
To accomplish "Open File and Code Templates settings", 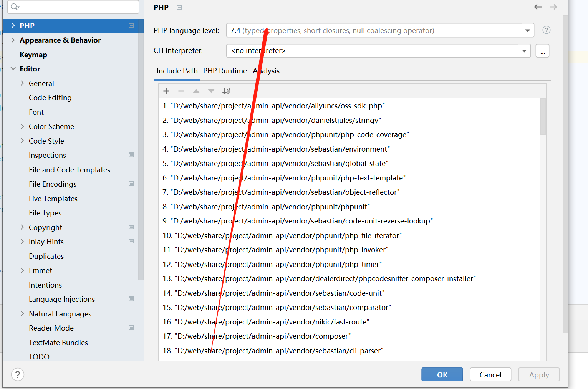I will [70, 170].
